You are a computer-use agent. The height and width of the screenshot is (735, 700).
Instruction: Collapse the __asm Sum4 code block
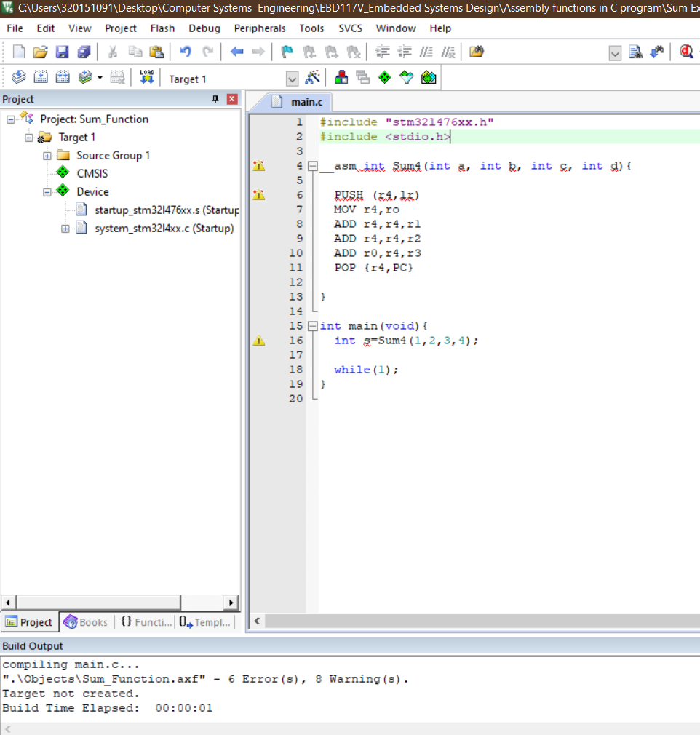[312, 166]
